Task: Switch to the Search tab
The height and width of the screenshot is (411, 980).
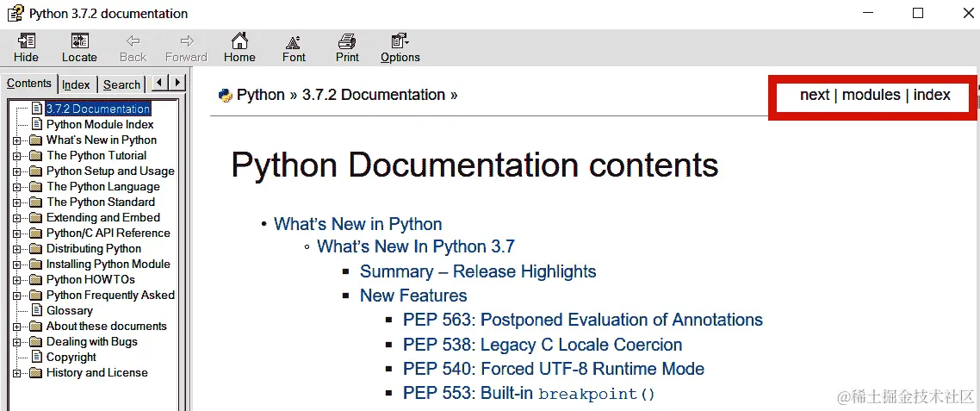Action: coord(122,84)
